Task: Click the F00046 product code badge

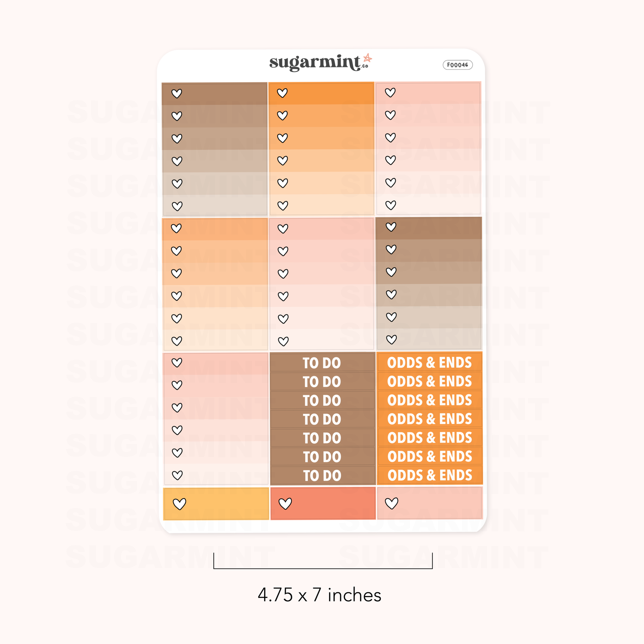Action: (x=457, y=65)
